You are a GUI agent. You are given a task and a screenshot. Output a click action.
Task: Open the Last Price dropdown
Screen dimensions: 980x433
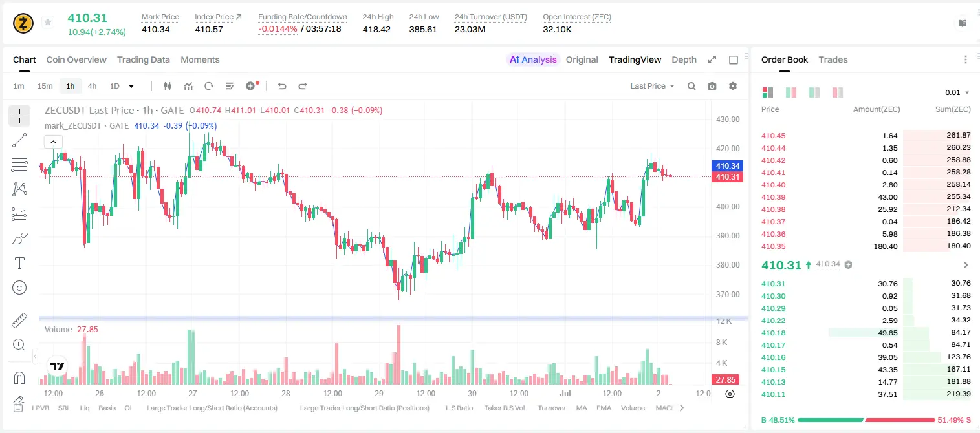652,86
